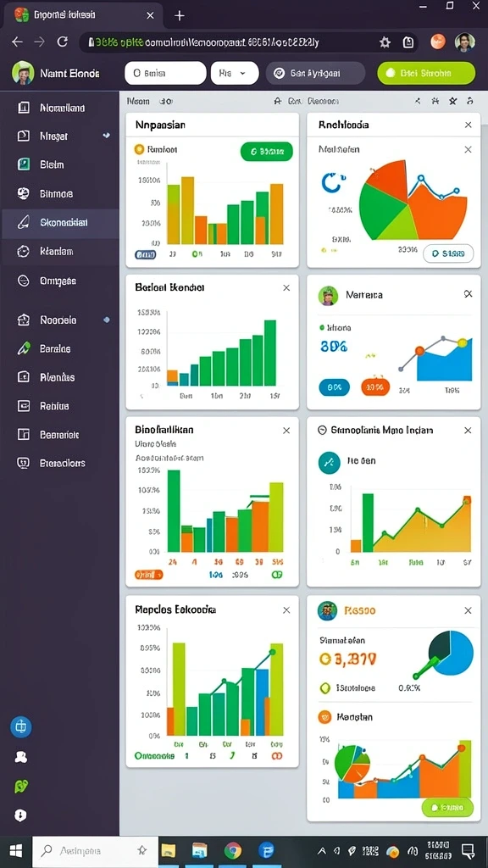488x868 pixels.
Task: Select Skonodidal in the sidebar
Action: (x=60, y=223)
